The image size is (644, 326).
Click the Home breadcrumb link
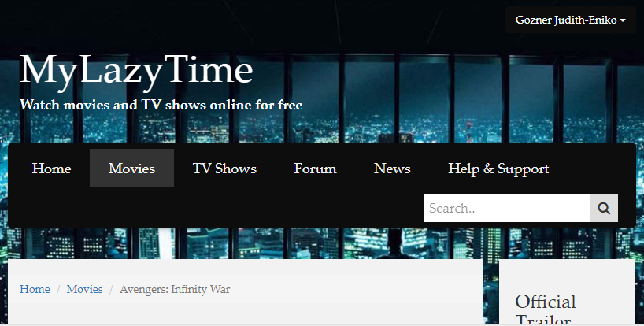[x=35, y=289]
